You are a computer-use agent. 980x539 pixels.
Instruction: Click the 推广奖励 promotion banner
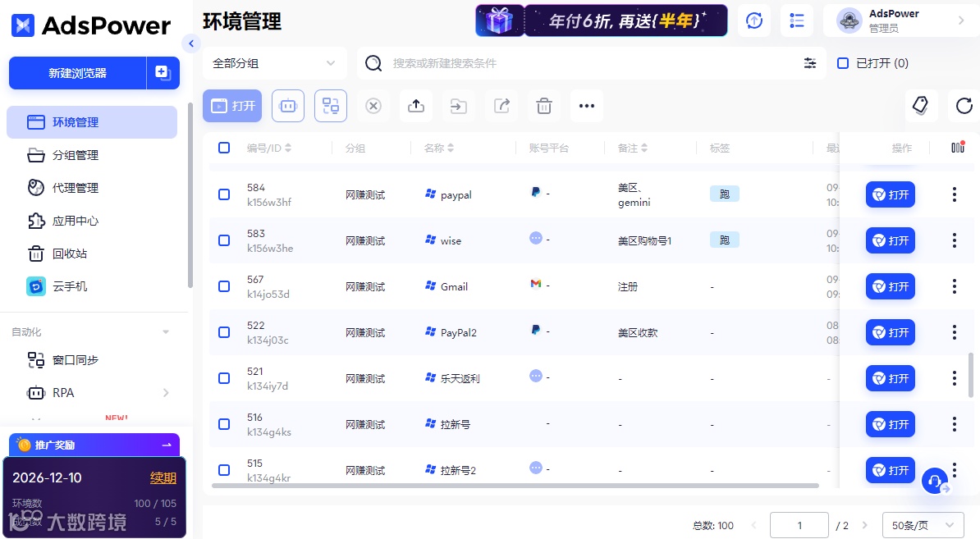tap(94, 445)
